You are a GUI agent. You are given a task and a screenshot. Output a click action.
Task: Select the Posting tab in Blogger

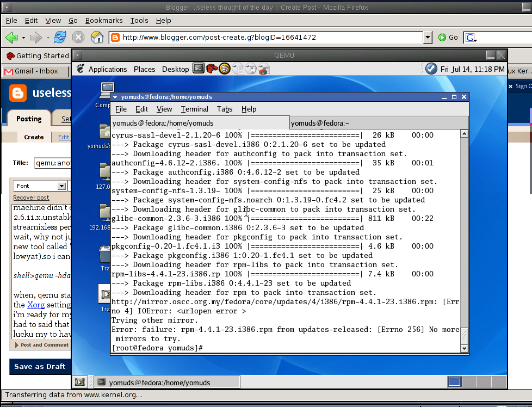(x=29, y=119)
